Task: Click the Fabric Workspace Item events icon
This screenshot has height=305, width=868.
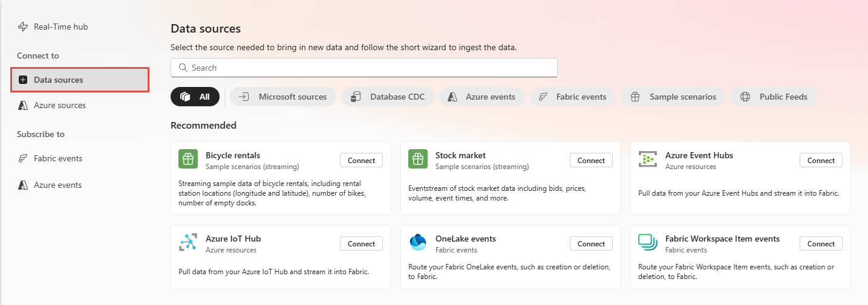Action: coord(648,243)
